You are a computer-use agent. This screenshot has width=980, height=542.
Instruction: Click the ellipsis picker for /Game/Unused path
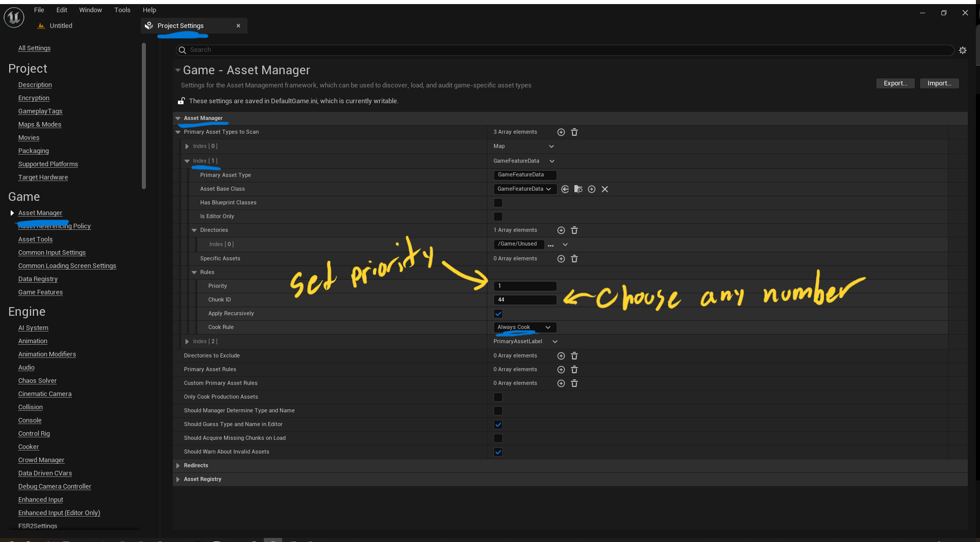(x=550, y=245)
